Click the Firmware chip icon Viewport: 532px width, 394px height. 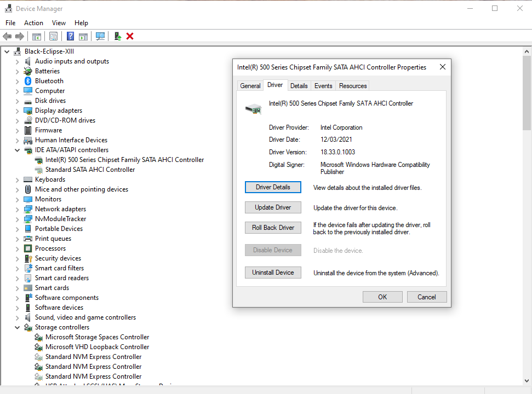(28, 130)
